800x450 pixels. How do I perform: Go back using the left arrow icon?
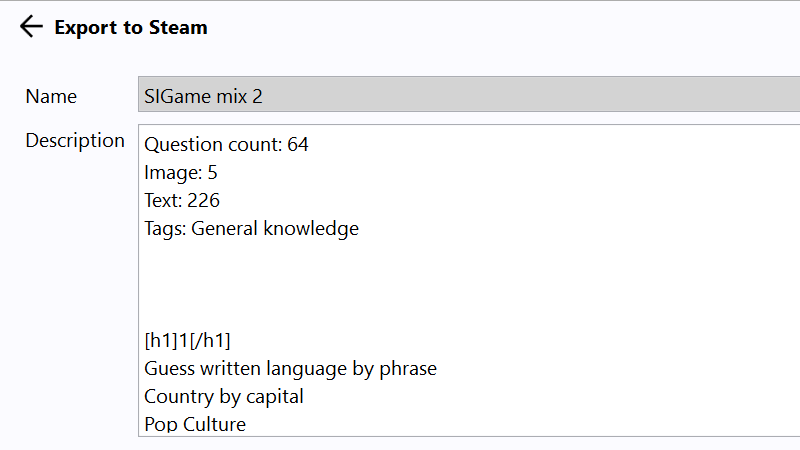[31, 27]
